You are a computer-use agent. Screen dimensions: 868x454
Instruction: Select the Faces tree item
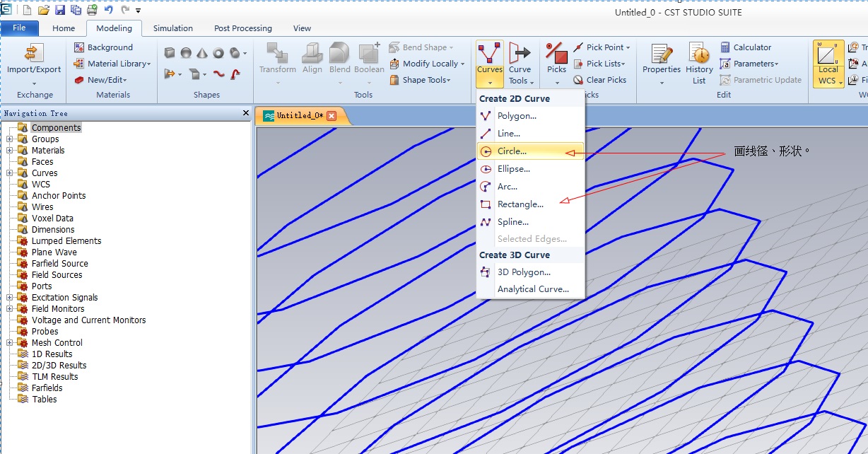tap(42, 162)
